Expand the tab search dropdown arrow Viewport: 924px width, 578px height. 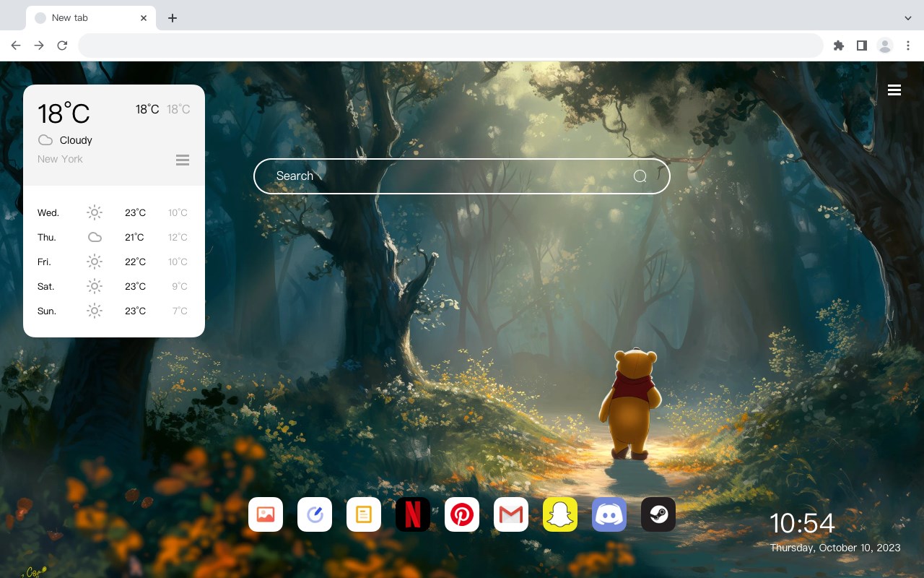pyautogui.click(x=908, y=18)
